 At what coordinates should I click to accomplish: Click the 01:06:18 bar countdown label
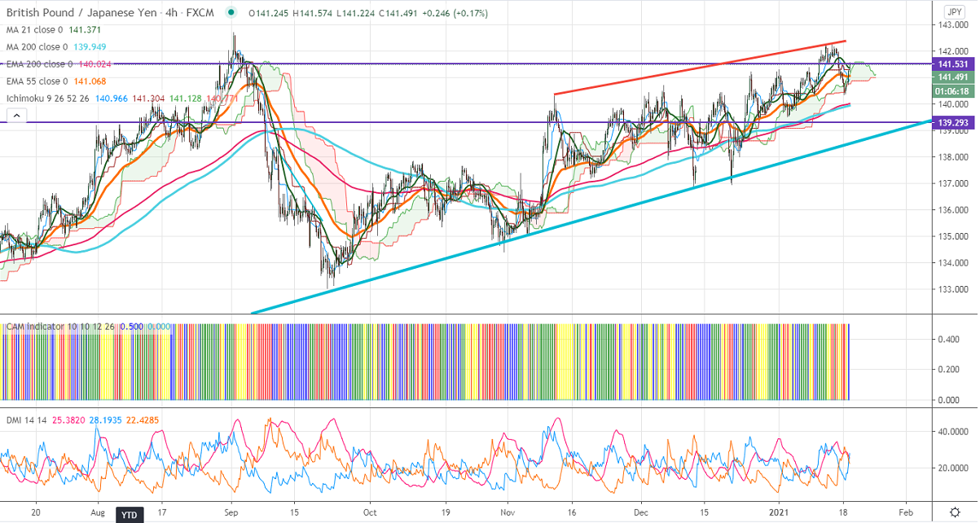pyautogui.click(x=951, y=91)
